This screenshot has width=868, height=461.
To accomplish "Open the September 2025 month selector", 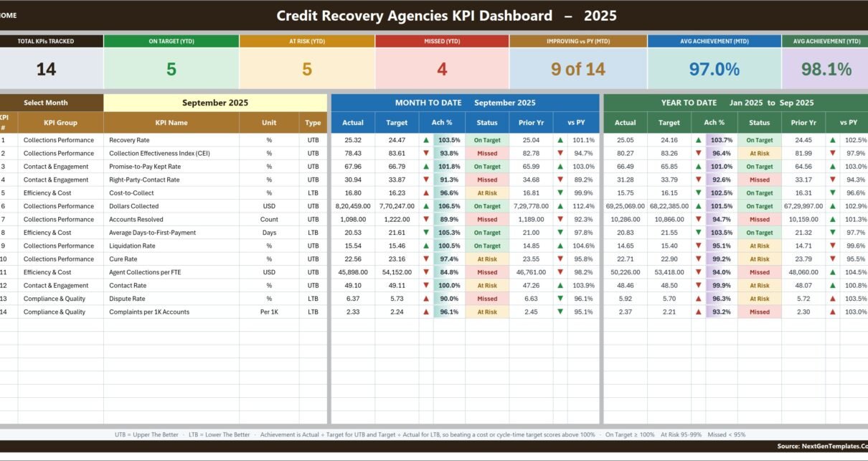I will (x=215, y=103).
